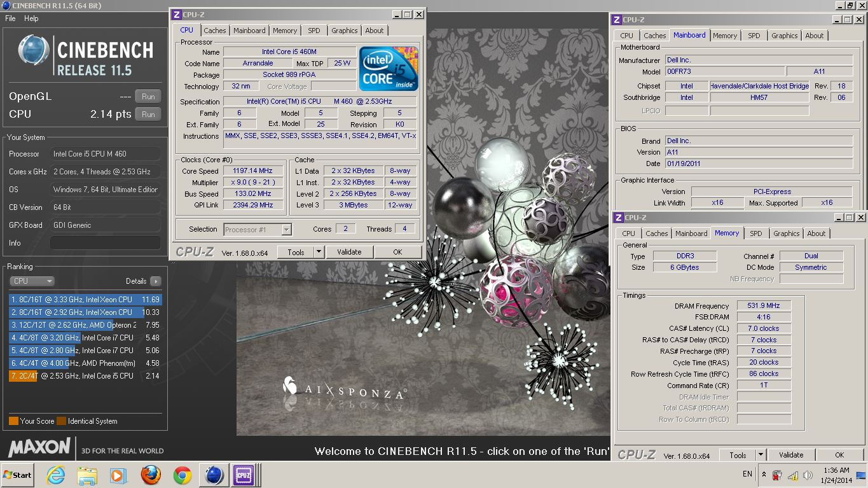Open the Start menu
Screen dimensions: 868x488
click(x=17, y=475)
